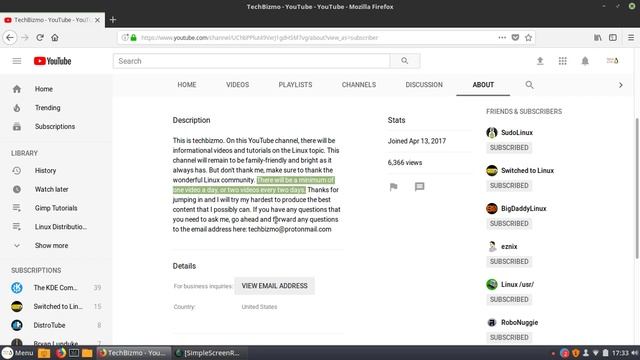The width and height of the screenshot is (640, 360).
Task: Open RoboNuggie channel link
Action: [520, 322]
